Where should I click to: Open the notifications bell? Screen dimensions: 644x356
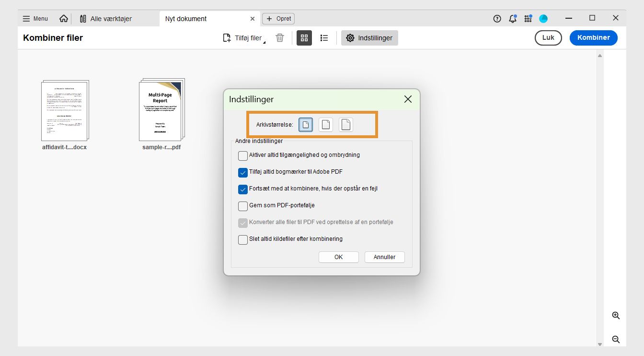click(513, 19)
